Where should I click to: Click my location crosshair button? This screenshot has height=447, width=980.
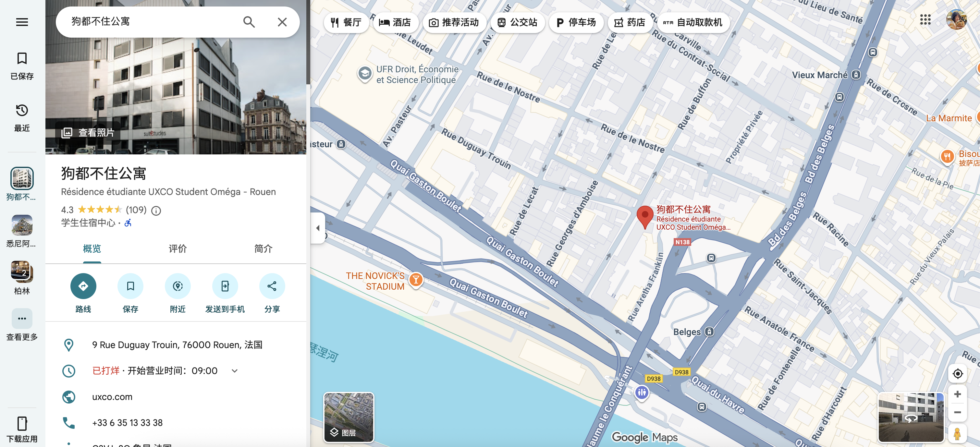[958, 373]
